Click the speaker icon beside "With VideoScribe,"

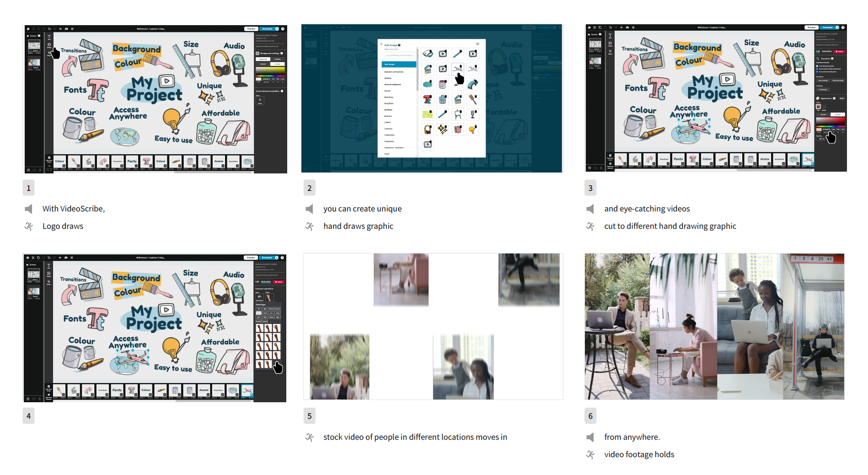[x=29, y=209]
